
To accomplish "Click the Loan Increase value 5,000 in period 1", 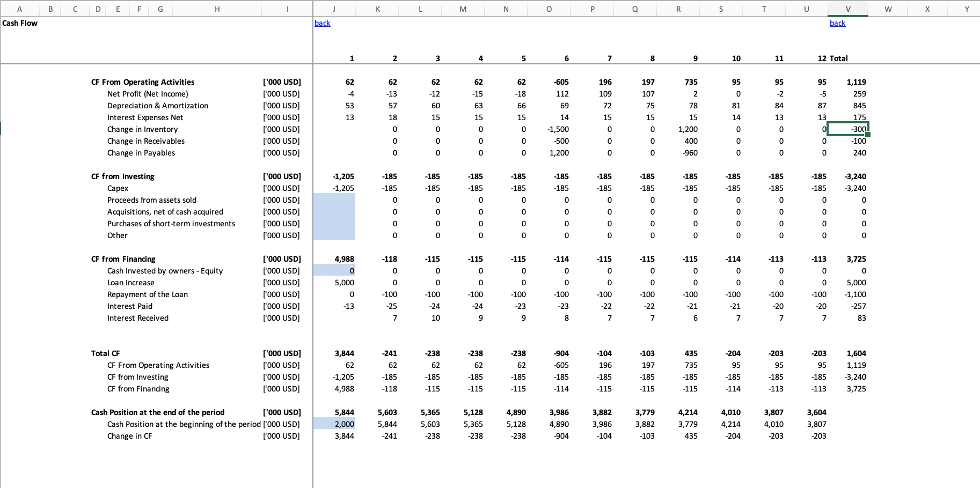I will point(344,283).
